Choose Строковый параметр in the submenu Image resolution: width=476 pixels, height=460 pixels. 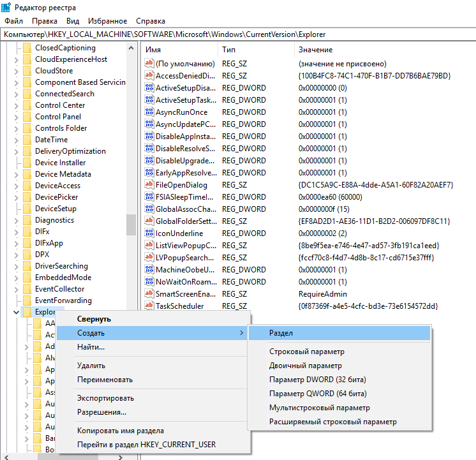pos(339,352)
